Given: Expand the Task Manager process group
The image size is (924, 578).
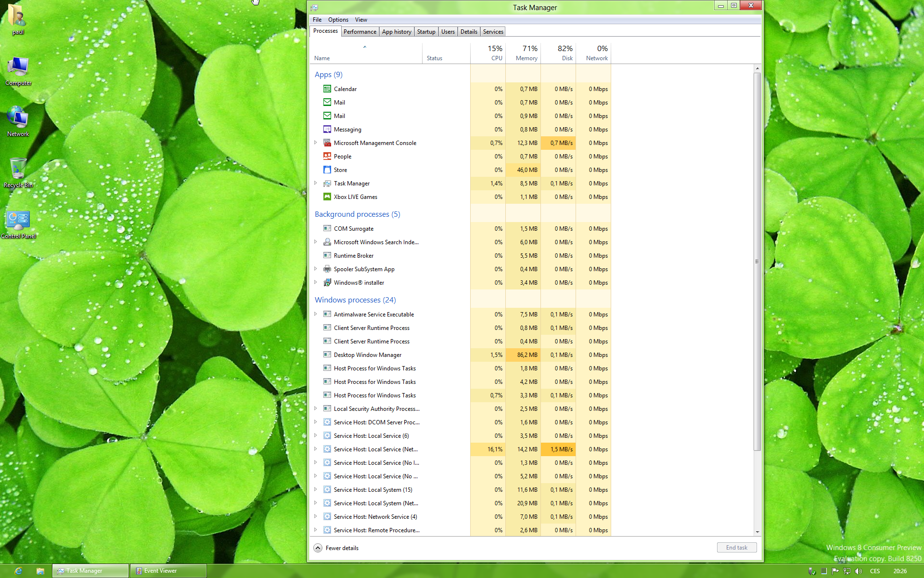Looking at the screenshot, I should tap(316, 183).
